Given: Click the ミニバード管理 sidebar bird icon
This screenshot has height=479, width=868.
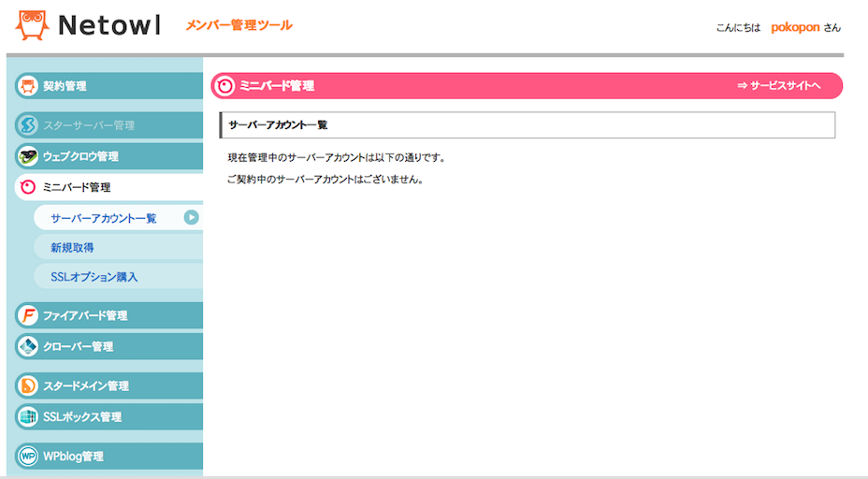Looking at the screenshot, I should [28, 187].
